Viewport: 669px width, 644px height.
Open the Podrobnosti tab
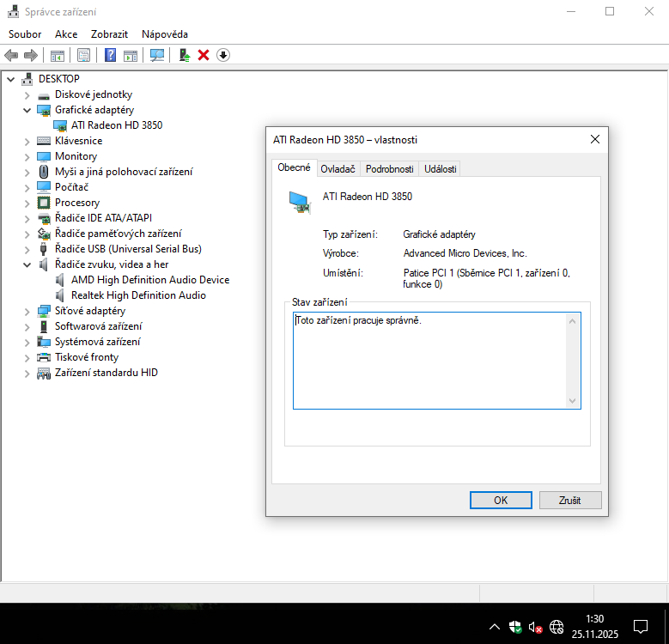point(389,169)
